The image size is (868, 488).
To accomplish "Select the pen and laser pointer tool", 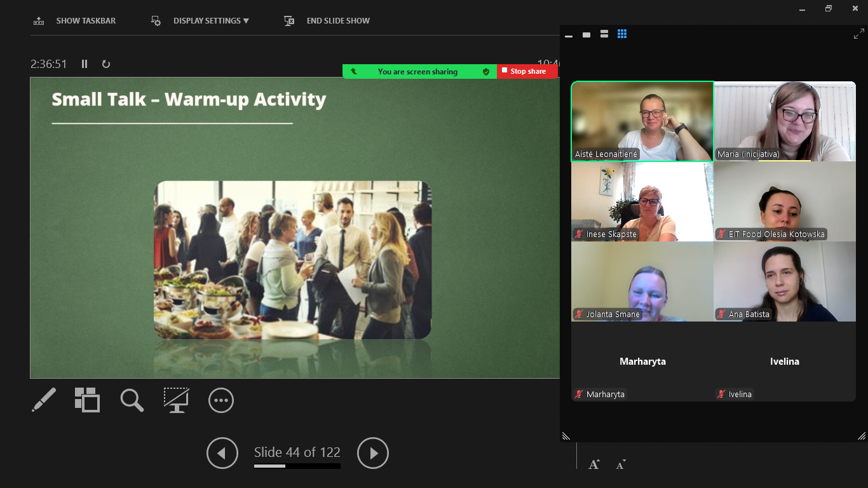I will click(44, 400).
